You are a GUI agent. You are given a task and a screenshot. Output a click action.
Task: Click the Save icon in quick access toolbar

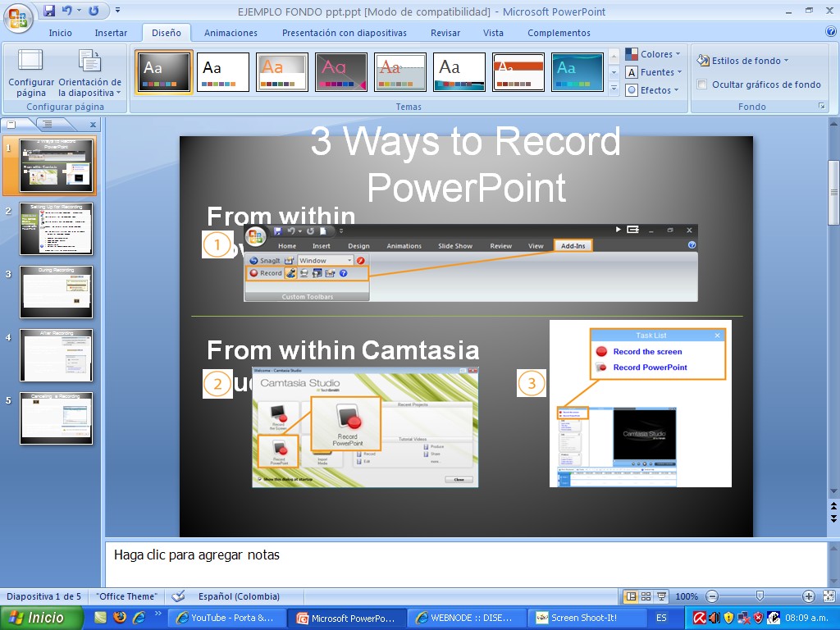tap(49, 10)
